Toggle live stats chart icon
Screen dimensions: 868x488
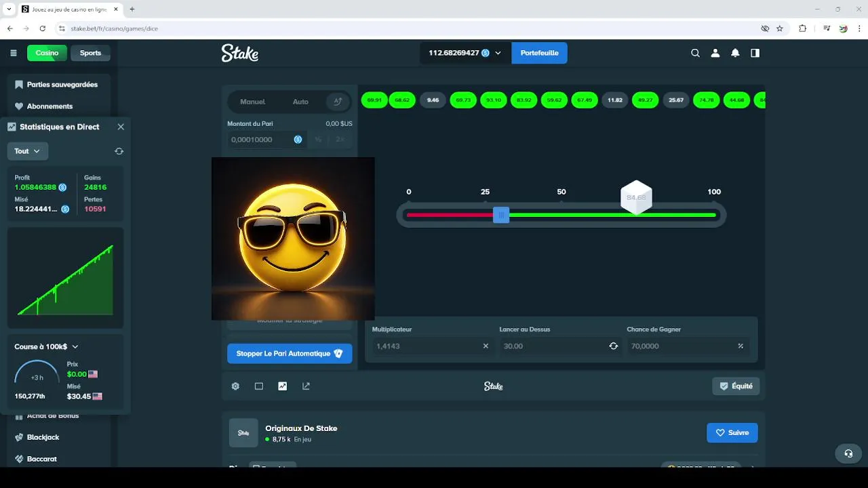[283, 386]
